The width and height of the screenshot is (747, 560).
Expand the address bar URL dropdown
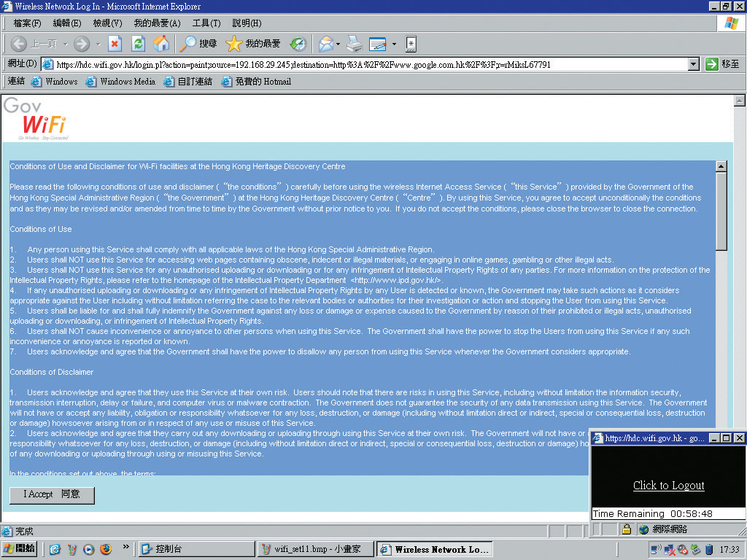coord(694,64)
